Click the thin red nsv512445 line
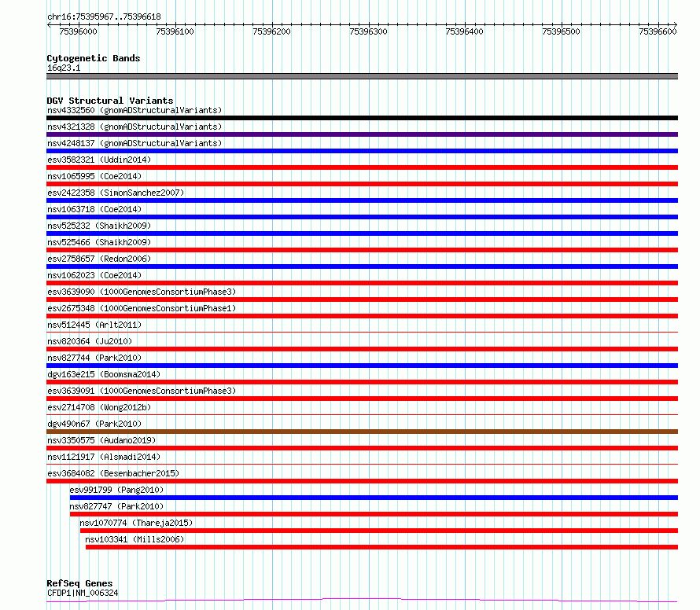Screen dimensions: 700x610 [362, 333]
